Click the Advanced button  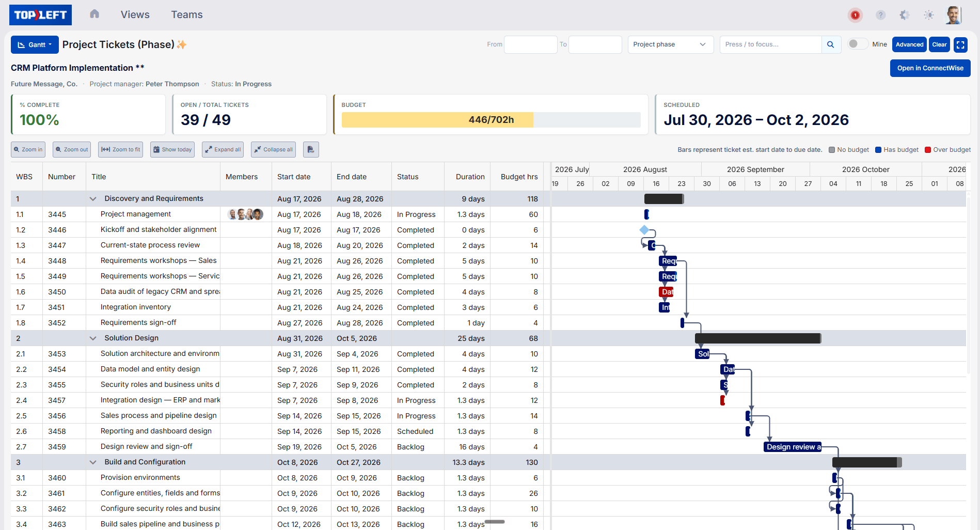tap(909, 44)
